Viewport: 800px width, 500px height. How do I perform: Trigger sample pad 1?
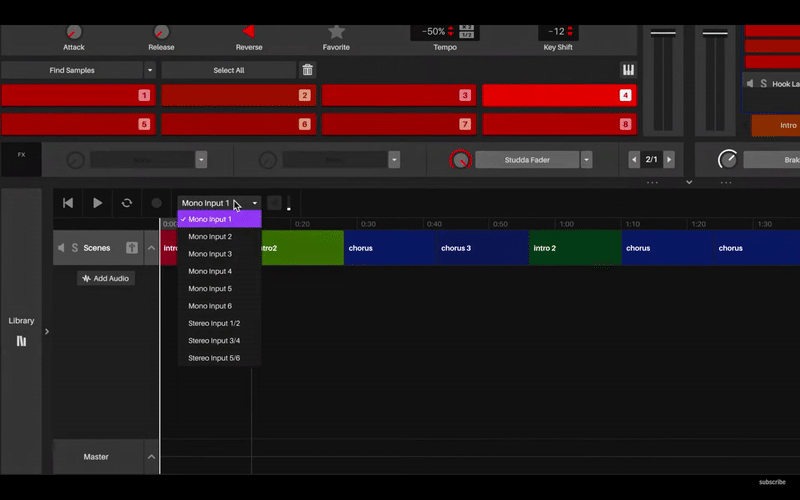point(79,95)
